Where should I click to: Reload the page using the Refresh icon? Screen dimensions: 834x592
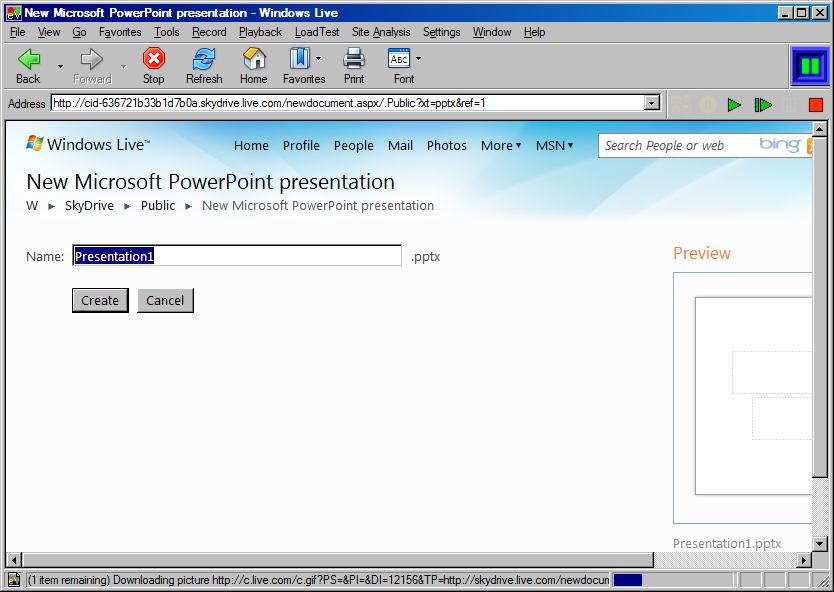tap(204, 59)
